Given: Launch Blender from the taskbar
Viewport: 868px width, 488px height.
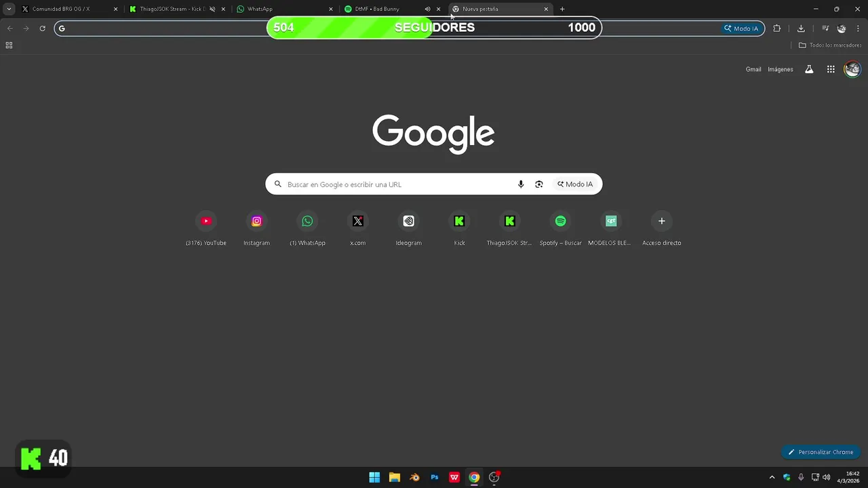Looking at the screenshot, I should [x=414, y=477].
